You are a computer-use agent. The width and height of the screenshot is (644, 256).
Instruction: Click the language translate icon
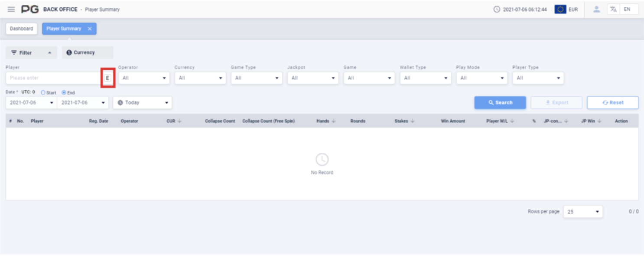coord(613,9)
